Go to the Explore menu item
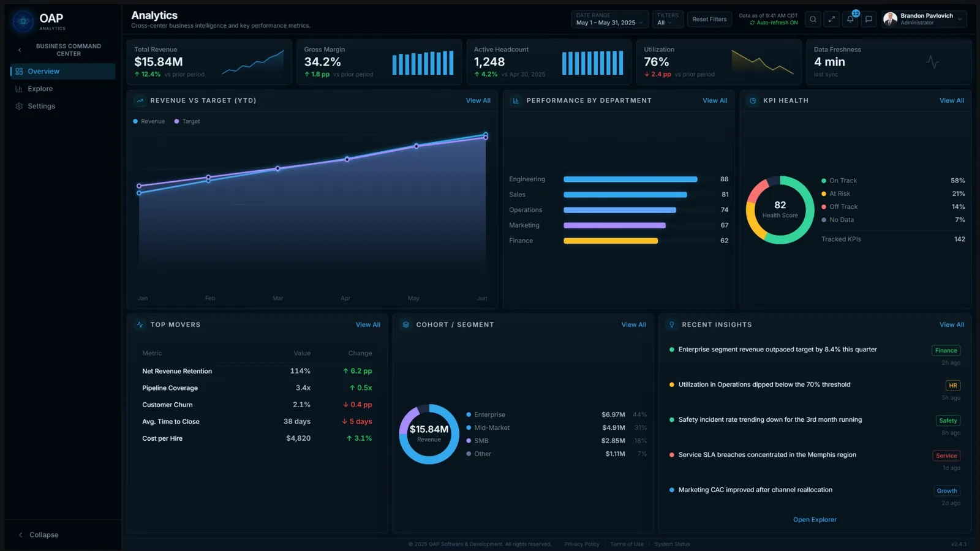 [62, 89]
